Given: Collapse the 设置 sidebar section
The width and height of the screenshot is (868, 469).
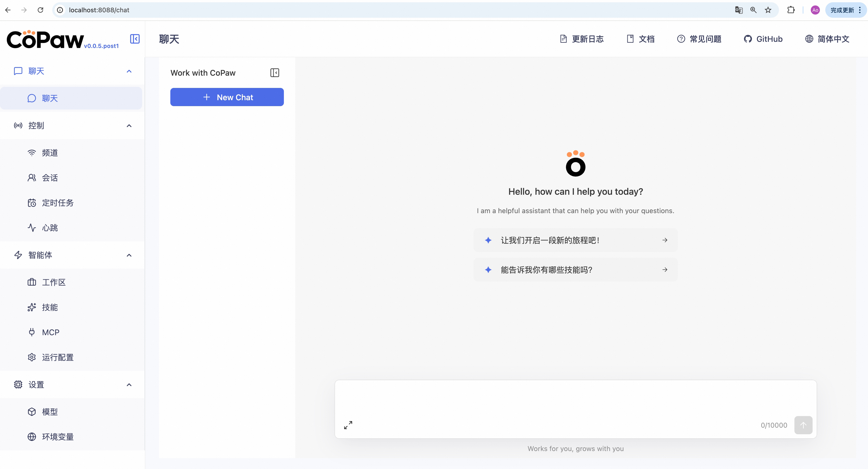Looking at the screenshot, I should tap(129, 385).
